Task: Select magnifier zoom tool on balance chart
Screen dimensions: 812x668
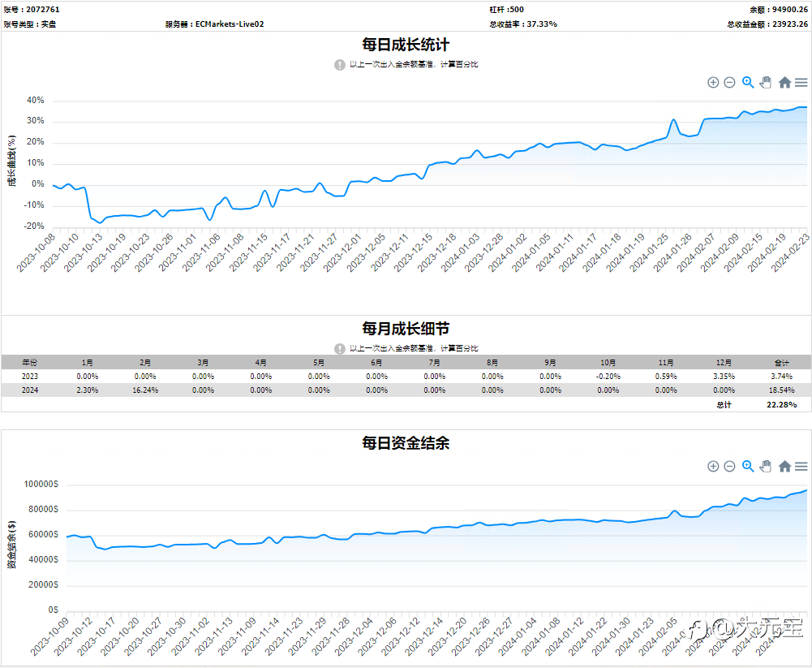Action: (x=748, y=467)
